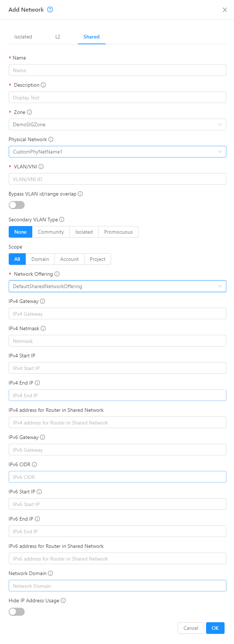Focus IPv6 address for Router field
This screenshot has width=234, height=644.
click(x=118, y=558)
